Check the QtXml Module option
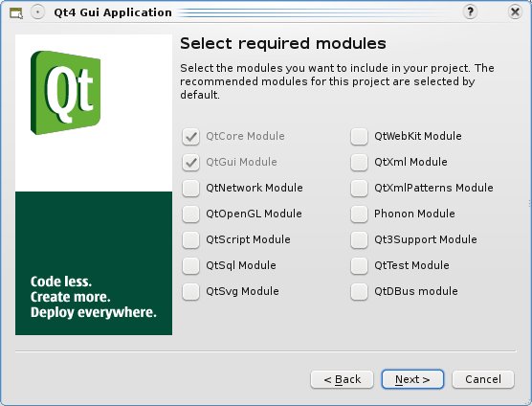The image size is (532, 406). tap(359, 162)
